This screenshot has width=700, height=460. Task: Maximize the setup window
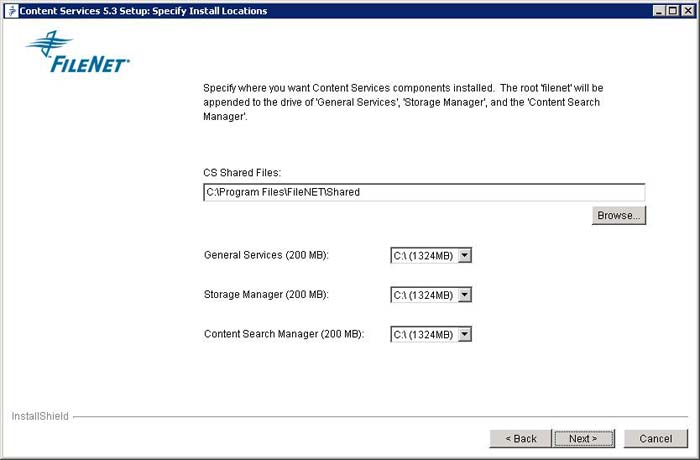(x=673, y=11)
